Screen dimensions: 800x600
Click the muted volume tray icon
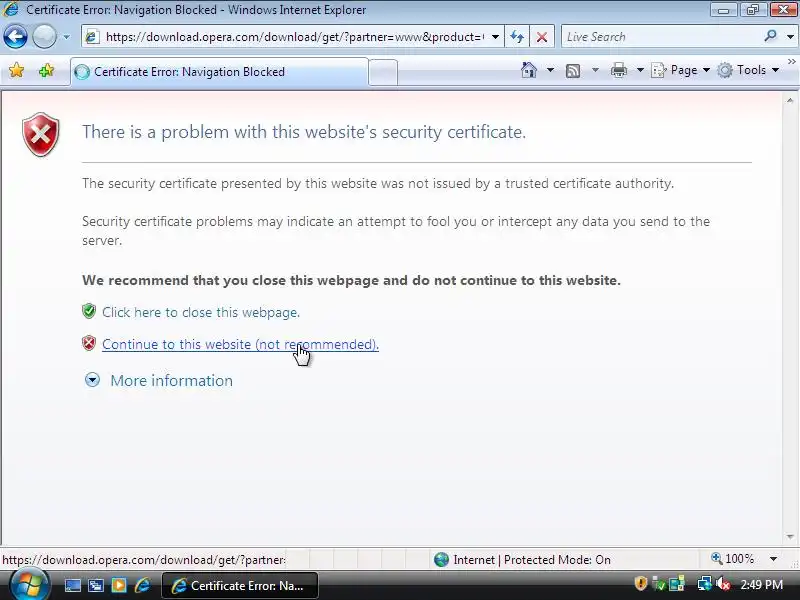pos(722,584)
